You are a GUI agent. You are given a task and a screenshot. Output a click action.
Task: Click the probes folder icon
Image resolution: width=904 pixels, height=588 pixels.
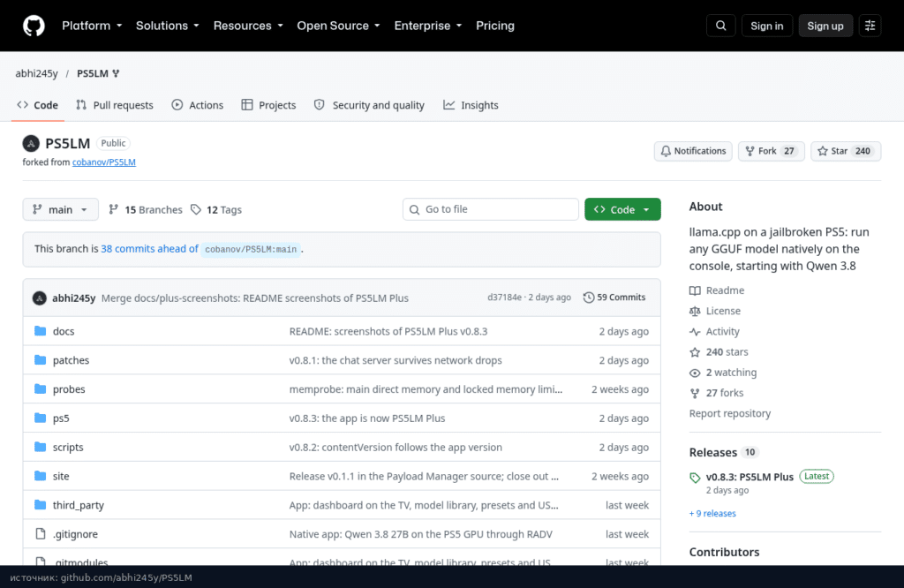[40, 389]
